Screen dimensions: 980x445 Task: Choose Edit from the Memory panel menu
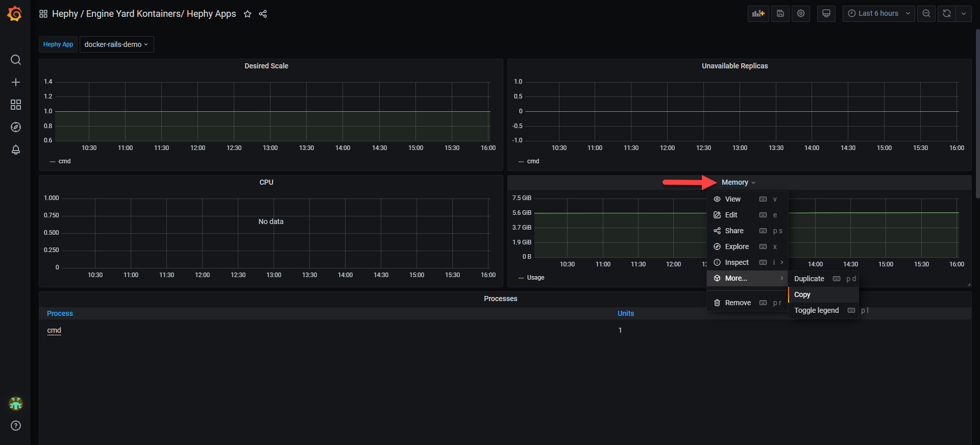pyautogui.click(x=731, y=215)
